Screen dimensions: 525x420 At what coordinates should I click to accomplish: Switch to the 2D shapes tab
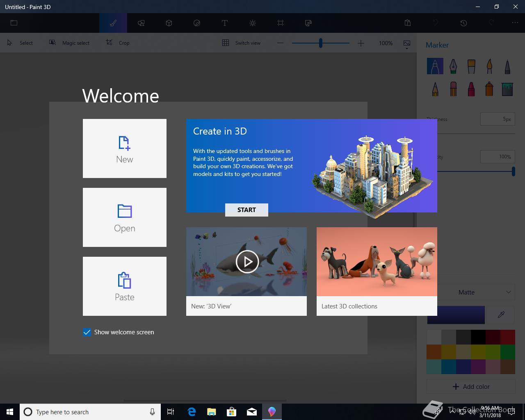[141, 23]
